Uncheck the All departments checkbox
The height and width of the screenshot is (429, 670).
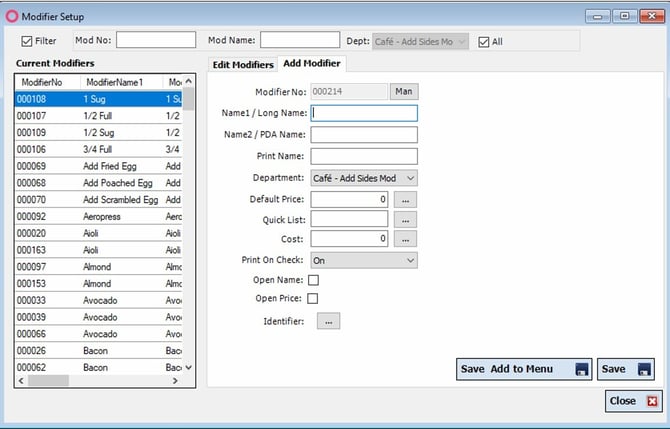(483, 42)
